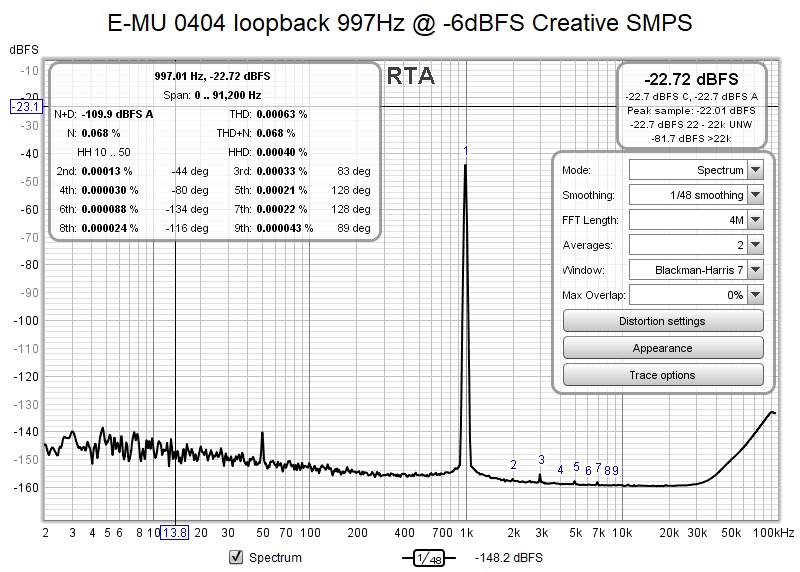The height and width of the screenshot is (572, 800).
Task: Click the fundamental harmonic marker 1
Action: click(465, 151)
